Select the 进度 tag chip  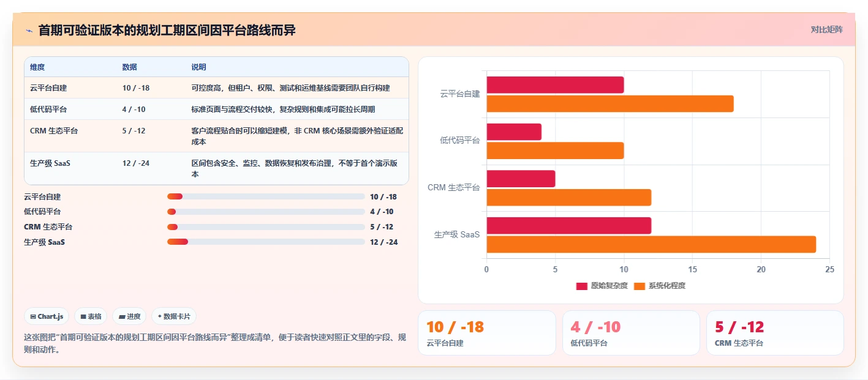[x=129, y=316]
